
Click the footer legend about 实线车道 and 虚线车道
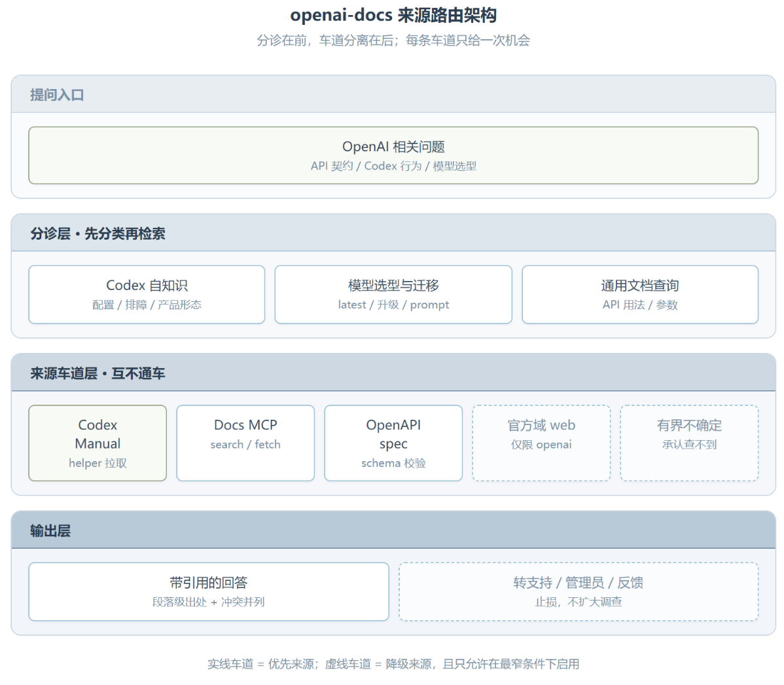[x=393, y=664]
